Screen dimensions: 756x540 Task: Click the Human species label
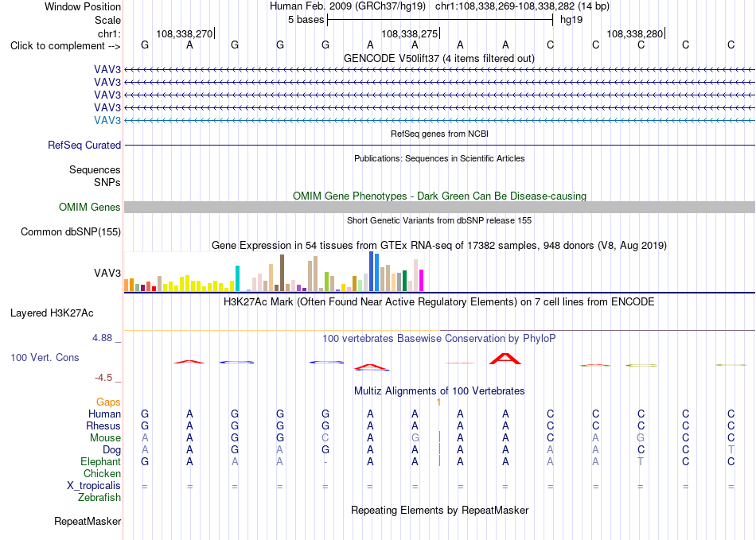104,414
